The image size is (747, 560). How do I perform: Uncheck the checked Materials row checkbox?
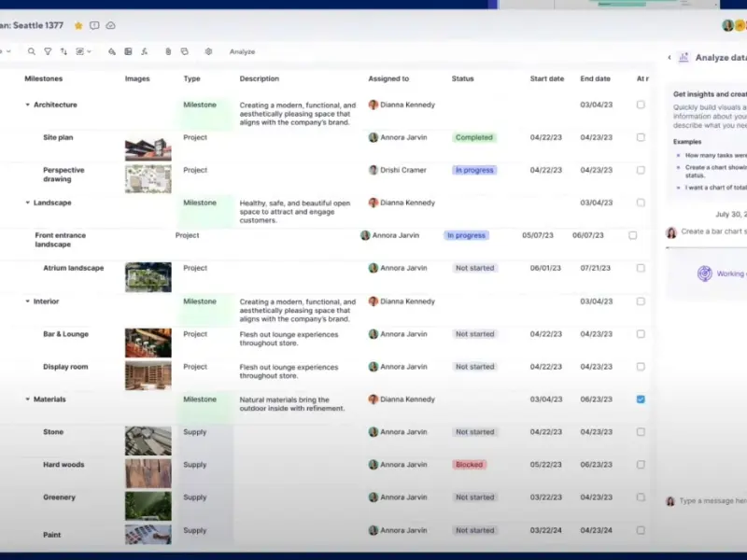pos(641,399)
